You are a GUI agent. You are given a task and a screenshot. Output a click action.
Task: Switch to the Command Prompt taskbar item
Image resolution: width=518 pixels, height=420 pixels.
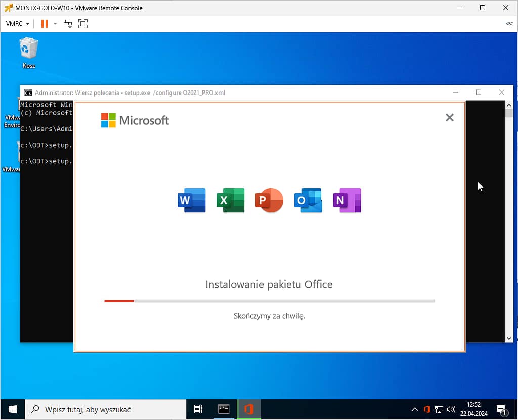pyautogui.click(x=224, y=409)
